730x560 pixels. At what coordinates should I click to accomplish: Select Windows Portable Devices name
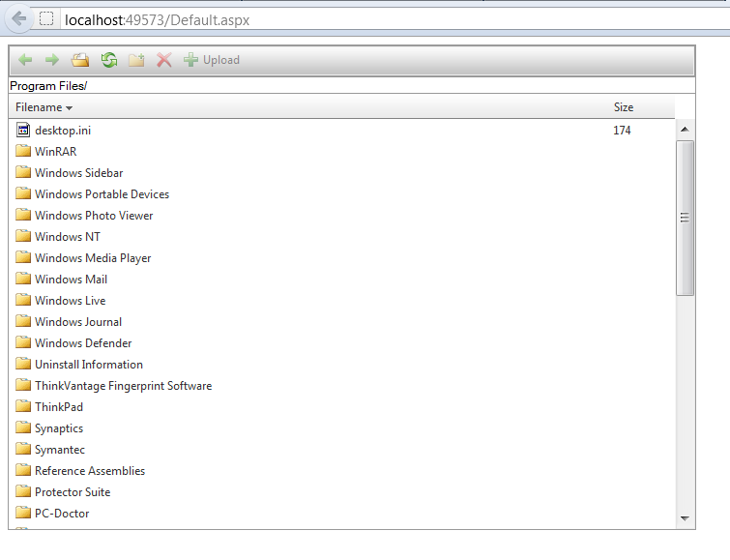tap(102, 194)
